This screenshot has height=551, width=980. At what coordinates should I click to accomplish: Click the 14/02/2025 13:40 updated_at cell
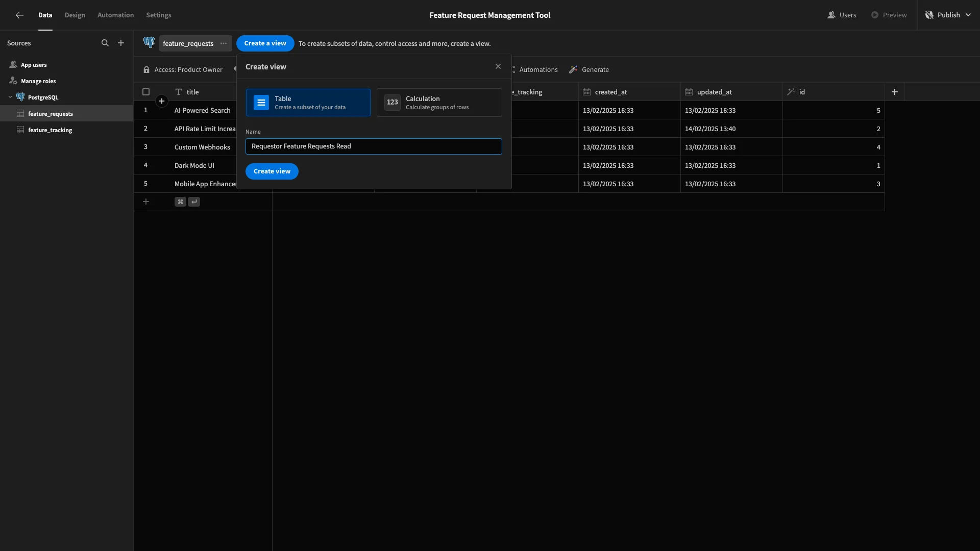point(731,129)
